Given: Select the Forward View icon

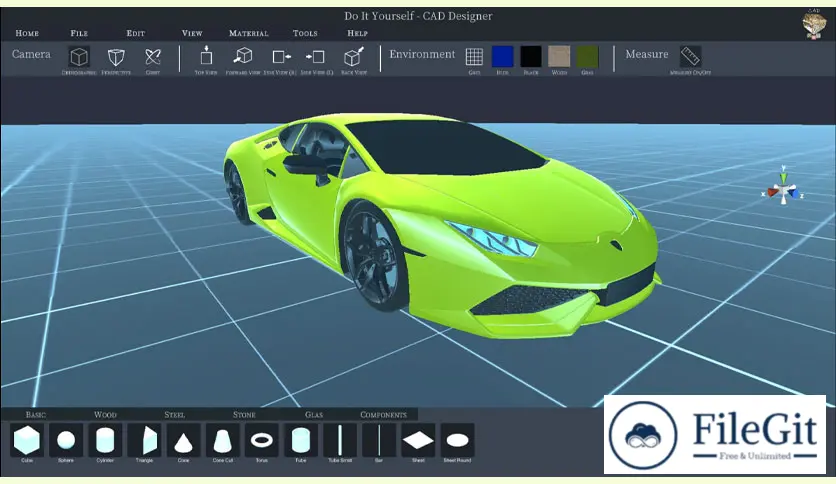Looking at the screenshot, I should point(243,57).
